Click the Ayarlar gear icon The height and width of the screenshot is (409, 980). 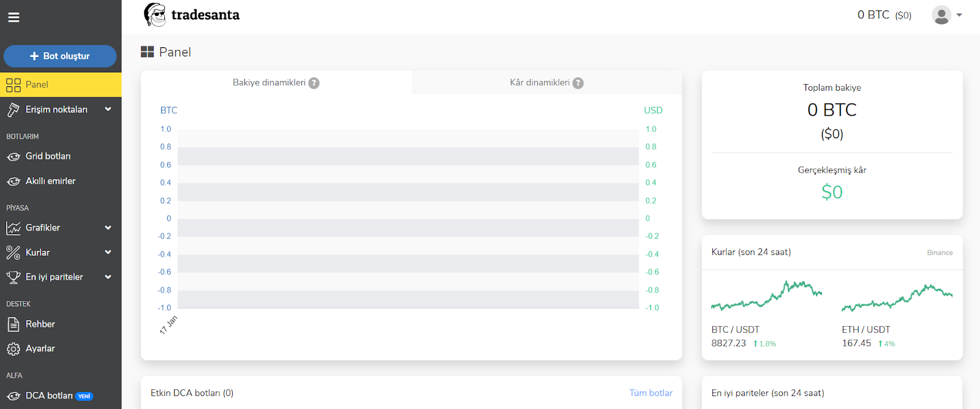click(13, 349)
